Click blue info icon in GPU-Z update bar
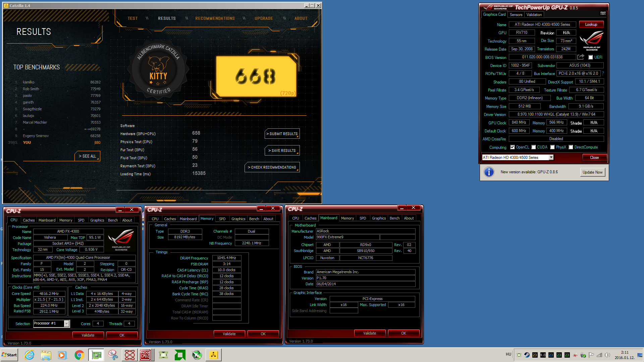 [x=489, y=172]
